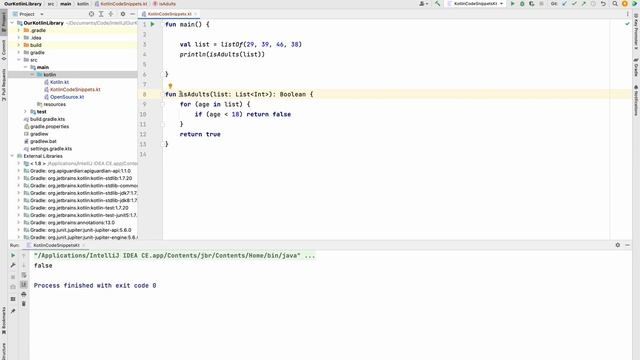
Task: Click OurKotlinLibrary breadcrumb in navigation bar
Action: click(x=23, y=4)
